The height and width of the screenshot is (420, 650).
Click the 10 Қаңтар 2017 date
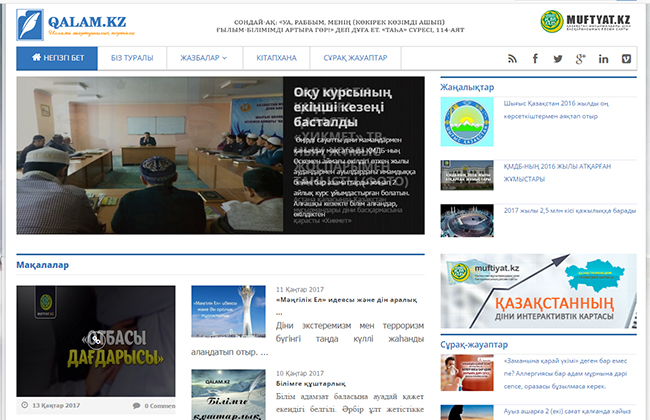pyautogui.click(x=300, y=373)
